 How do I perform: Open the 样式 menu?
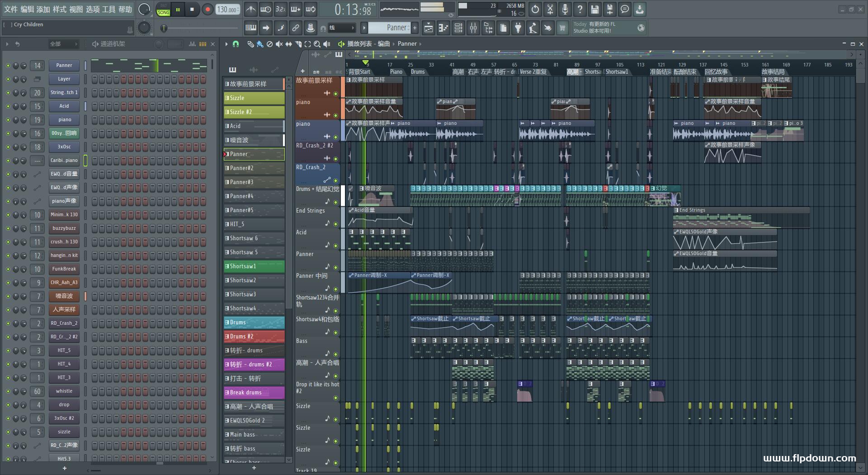[60, 9]
